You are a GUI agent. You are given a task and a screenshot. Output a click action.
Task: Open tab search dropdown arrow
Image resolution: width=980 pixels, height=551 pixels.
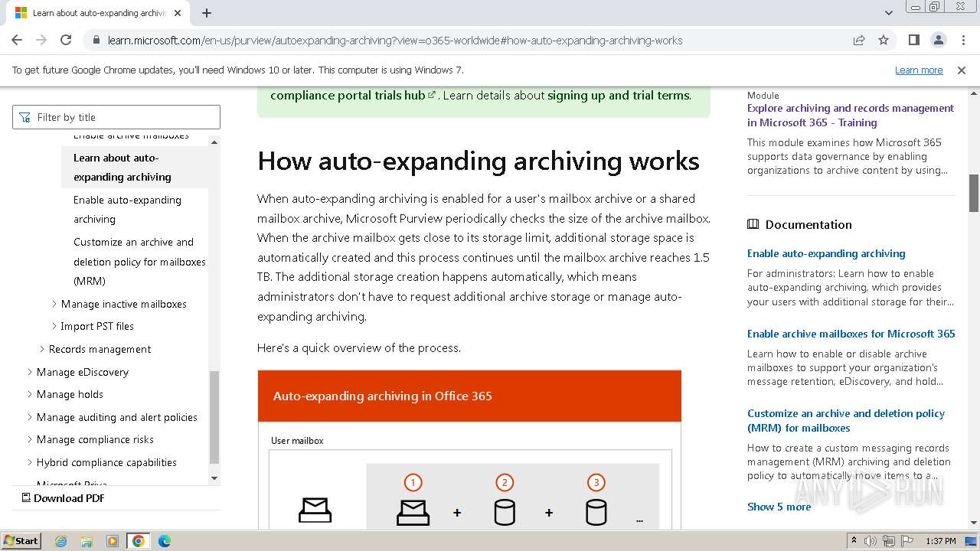(889, 13)
